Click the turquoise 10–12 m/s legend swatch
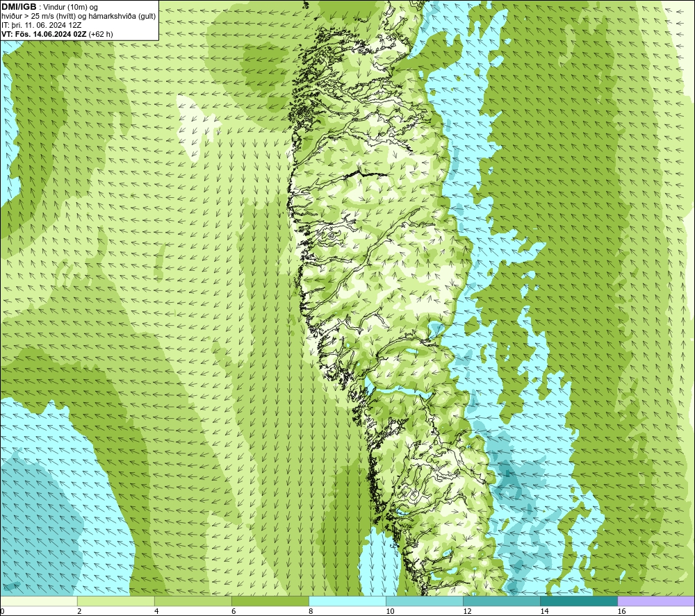The width and height of the screenshot is (695, 616). (x=425, y=601)
